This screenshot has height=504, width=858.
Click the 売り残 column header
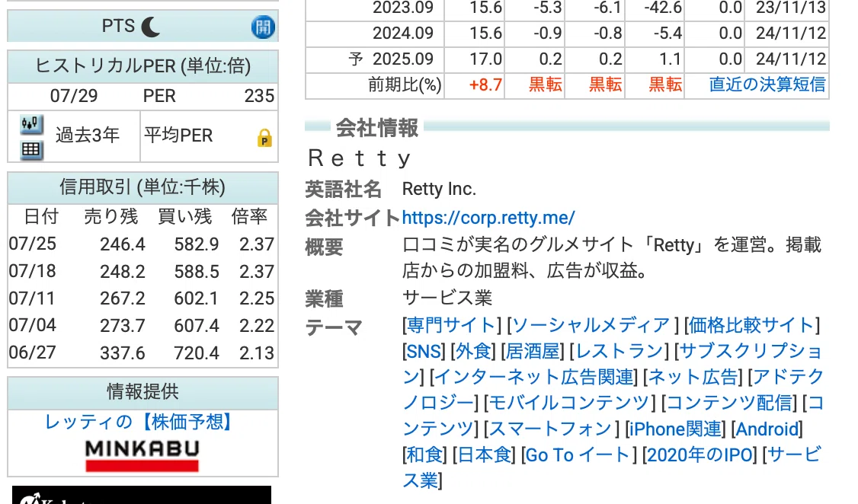(111, 216)
